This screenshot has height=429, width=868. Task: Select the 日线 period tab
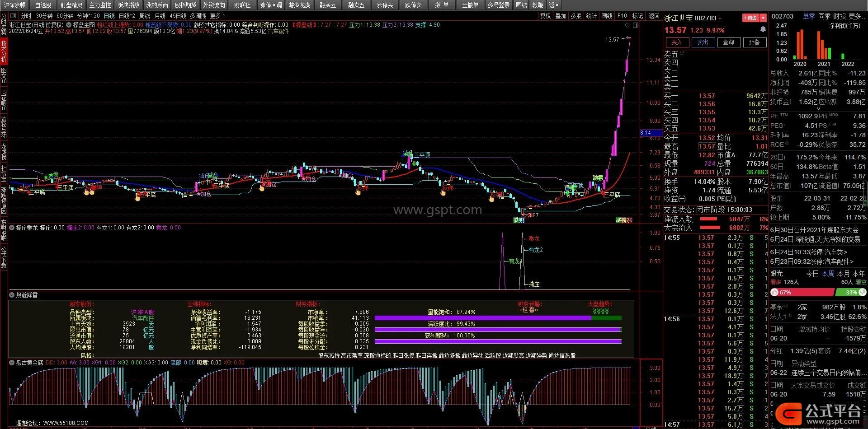[109, 16]
